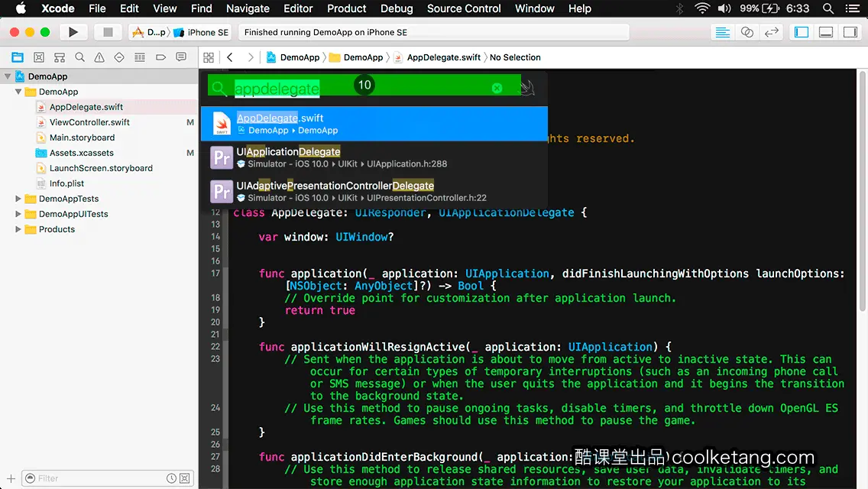This screenshot has height=489, width=868.
Task: Click DemoApp folder in jump bar
Action: 356,57
